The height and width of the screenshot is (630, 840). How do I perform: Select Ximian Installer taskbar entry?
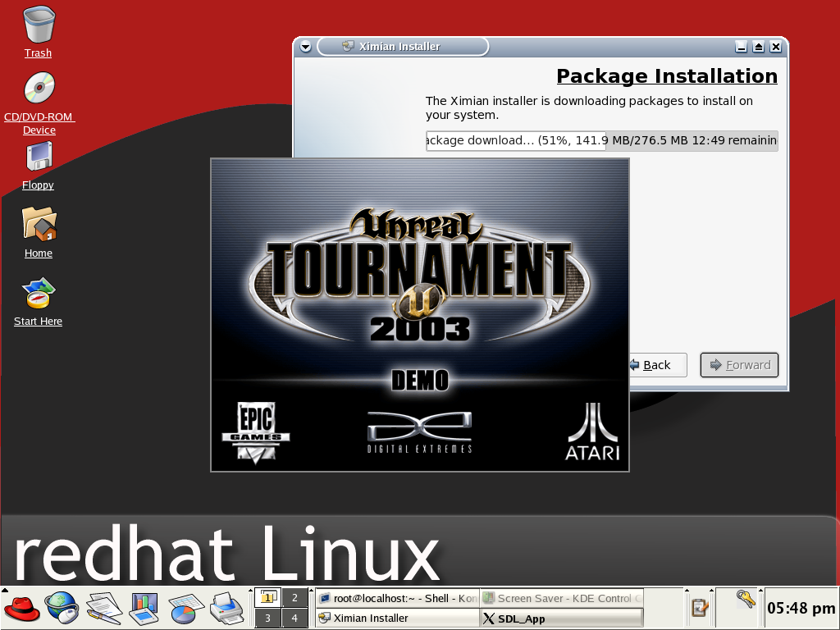pyautogui.click(x=397, y=618)
